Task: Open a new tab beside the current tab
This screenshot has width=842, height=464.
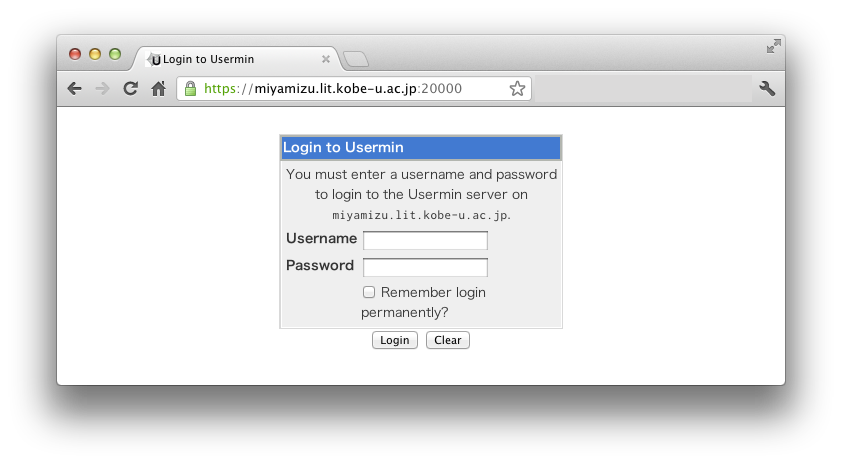Action: click(355, 59)
